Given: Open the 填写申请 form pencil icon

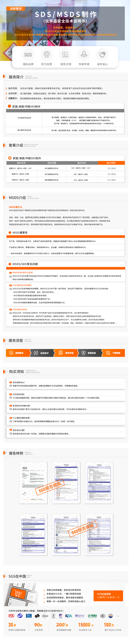Looking at the screenshot, I should (x=60, y=353).
